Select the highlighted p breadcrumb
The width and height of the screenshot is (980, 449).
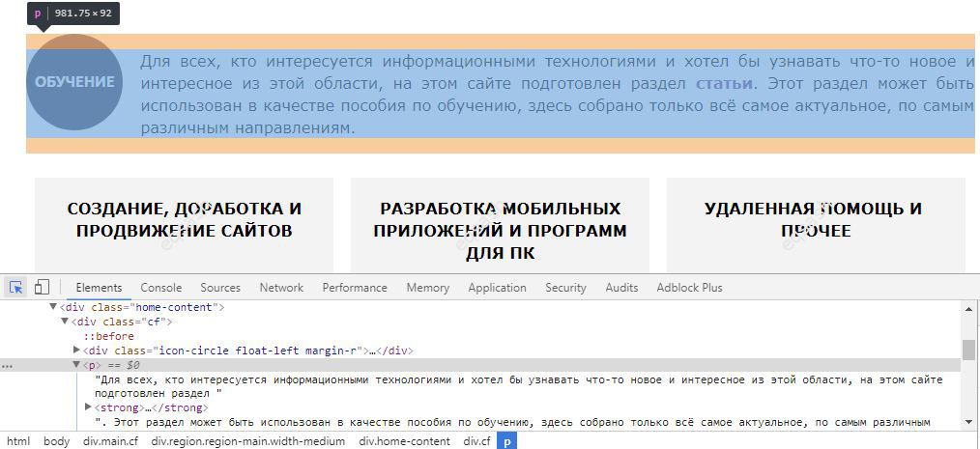[506, 441]
